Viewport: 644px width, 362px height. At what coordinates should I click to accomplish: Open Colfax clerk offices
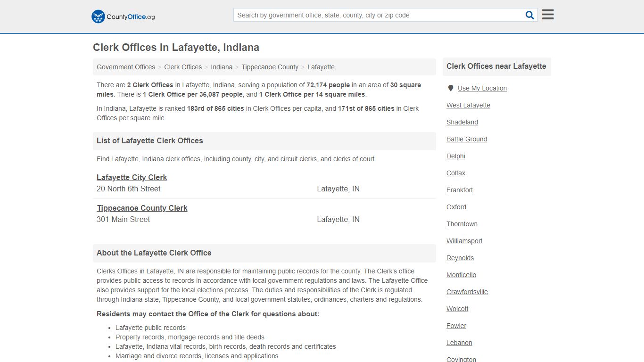456,173
